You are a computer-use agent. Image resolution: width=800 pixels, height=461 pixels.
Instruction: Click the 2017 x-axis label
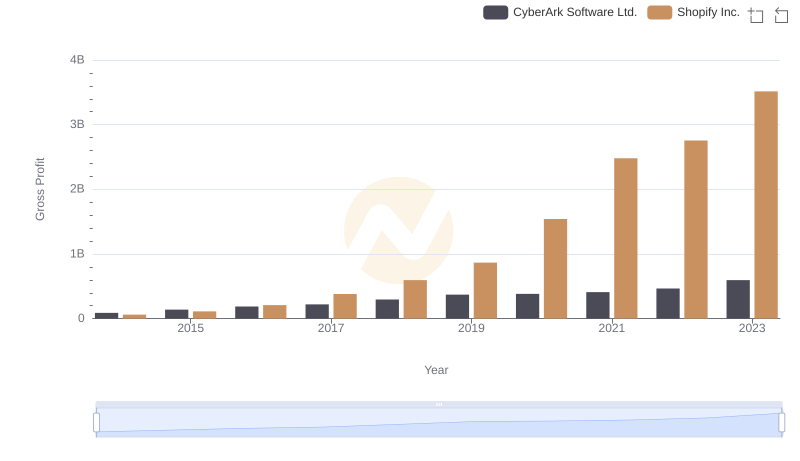click(331, 328)
